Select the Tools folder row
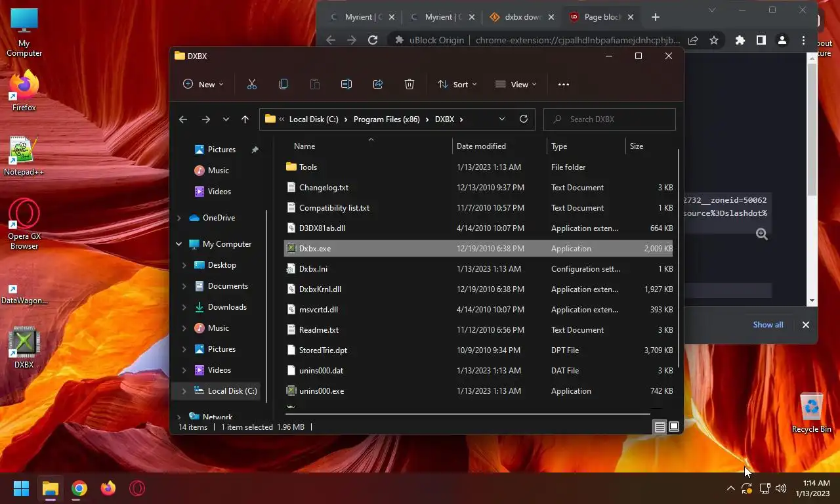The width and height of the screenshot is (840, 504). click(479, 167)
